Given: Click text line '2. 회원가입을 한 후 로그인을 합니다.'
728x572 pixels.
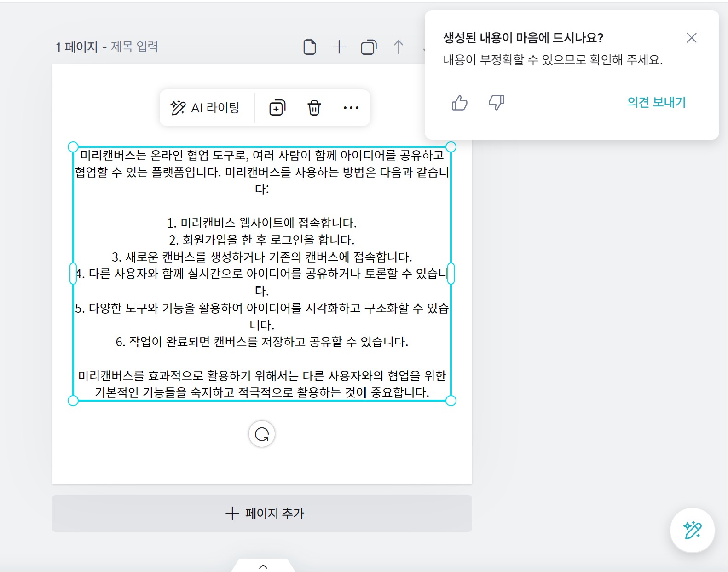Looking at the screenshot, I should click(x=262, y=240).
